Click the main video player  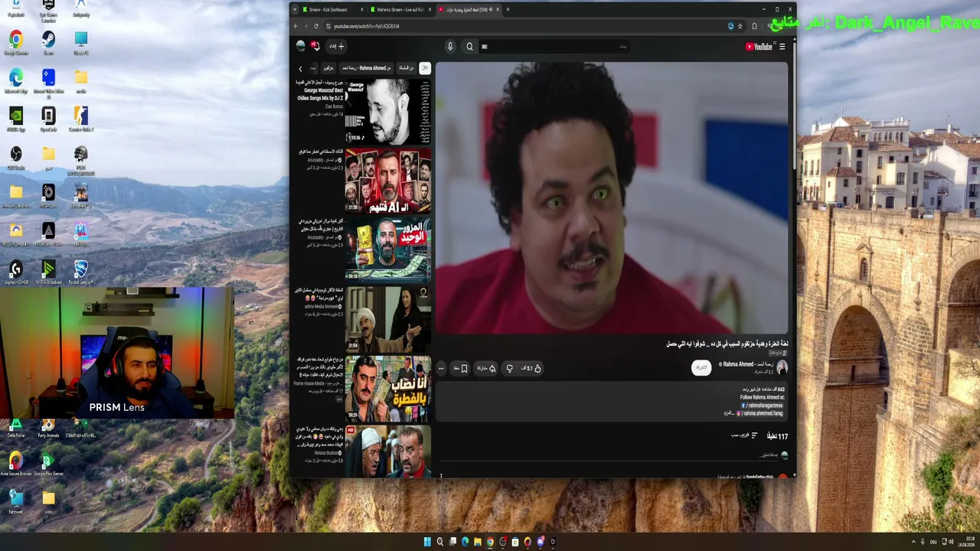point(612,198)
